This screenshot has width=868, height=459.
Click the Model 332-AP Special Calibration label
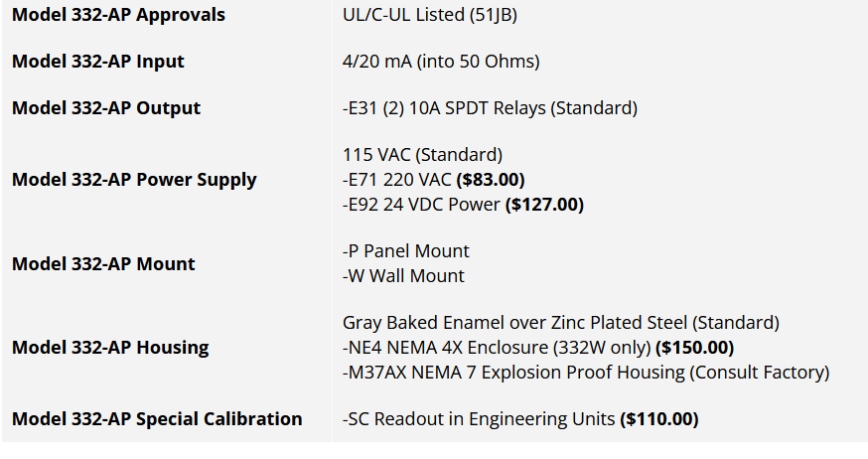[157, 419]
